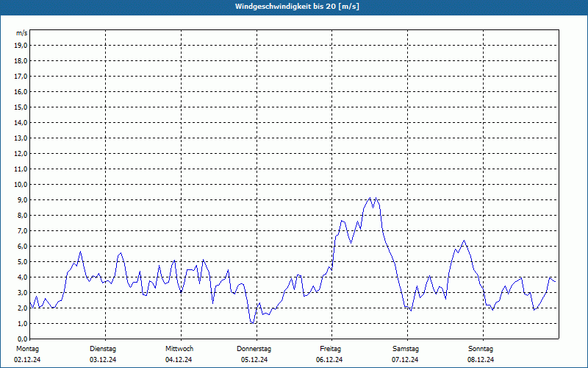
Task: Click the 19,0 y-axis label
Action: point(21,46)
